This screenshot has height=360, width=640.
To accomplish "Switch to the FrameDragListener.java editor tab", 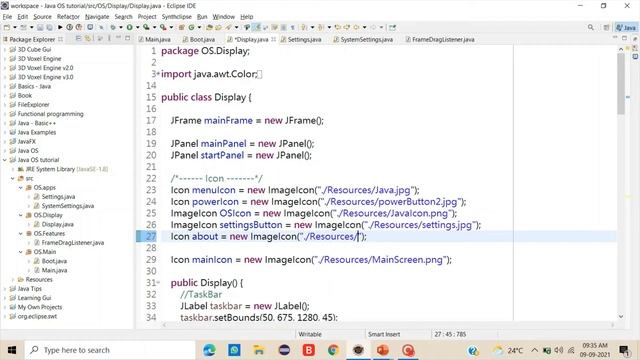I will tap(440, 39).
